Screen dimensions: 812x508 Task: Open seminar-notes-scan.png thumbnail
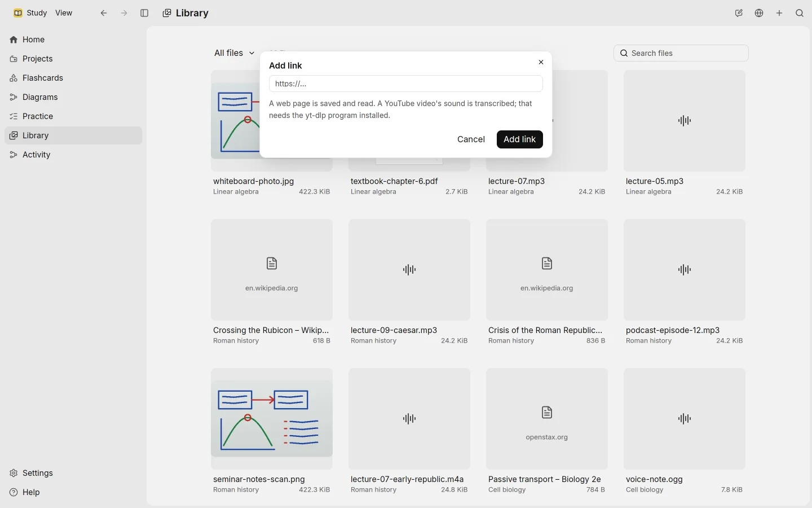(272, 419)
